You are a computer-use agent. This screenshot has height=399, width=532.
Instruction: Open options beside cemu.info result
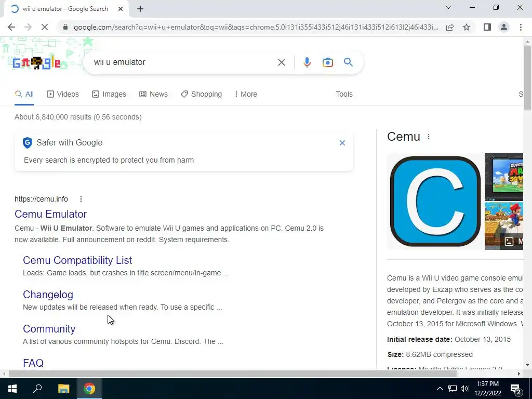[81, 199]
